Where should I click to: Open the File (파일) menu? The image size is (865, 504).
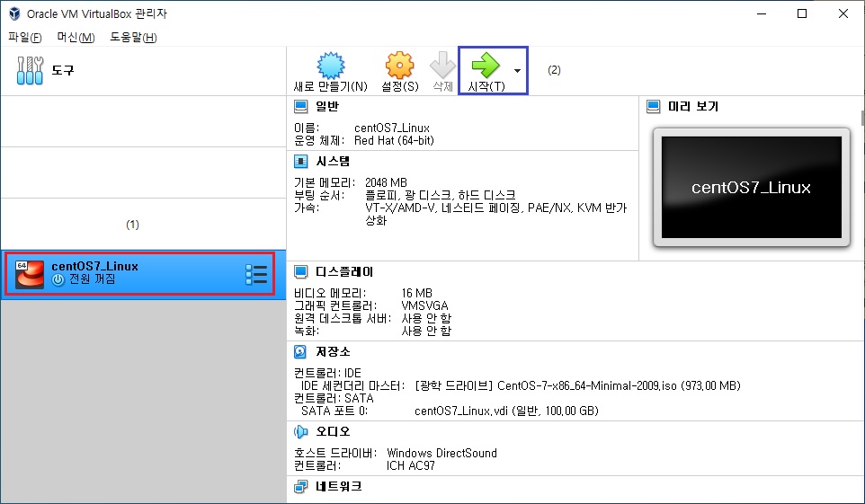[x=25, y=37]
